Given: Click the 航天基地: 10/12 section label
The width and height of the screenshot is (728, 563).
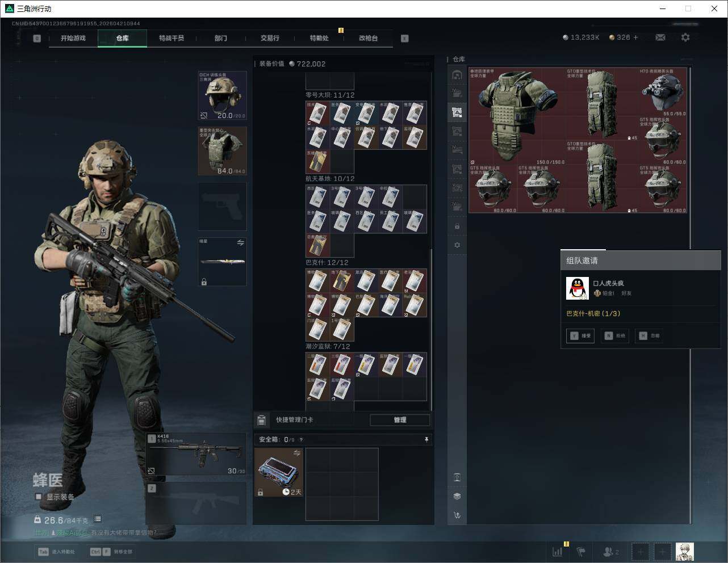Looking at the screenshot, I should [330, 179].
